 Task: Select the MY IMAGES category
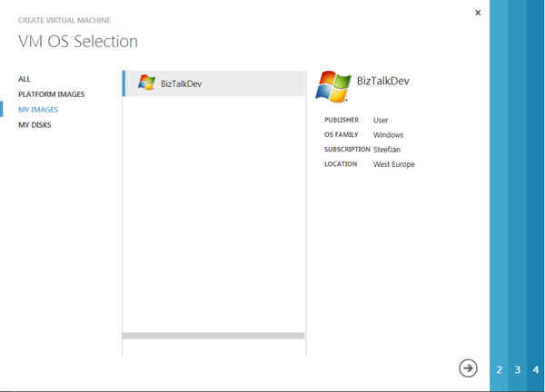tap(38, 110)
